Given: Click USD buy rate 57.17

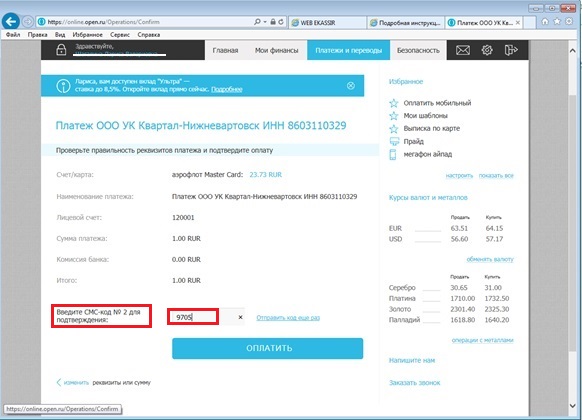Looking at the screenshot, I should pos(494,239).
